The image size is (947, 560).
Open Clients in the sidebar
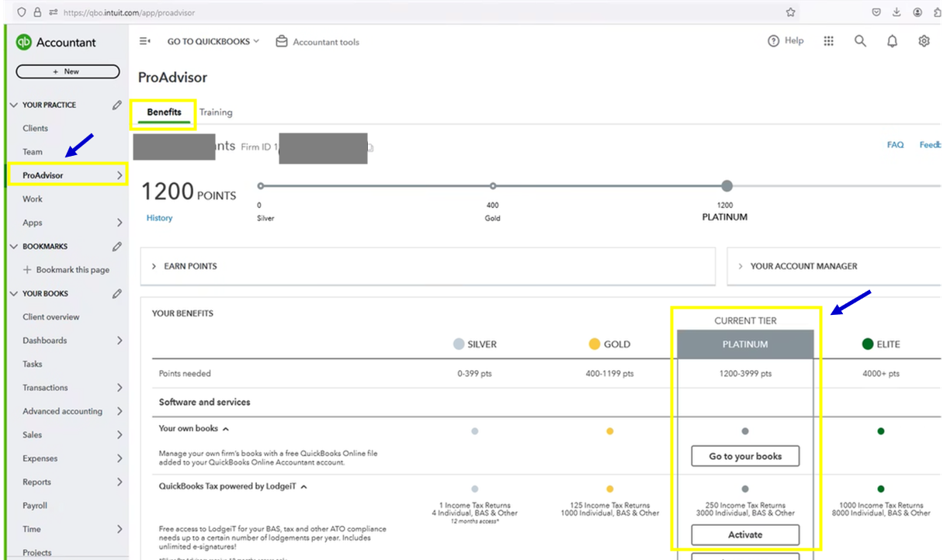tap(35, 129)
